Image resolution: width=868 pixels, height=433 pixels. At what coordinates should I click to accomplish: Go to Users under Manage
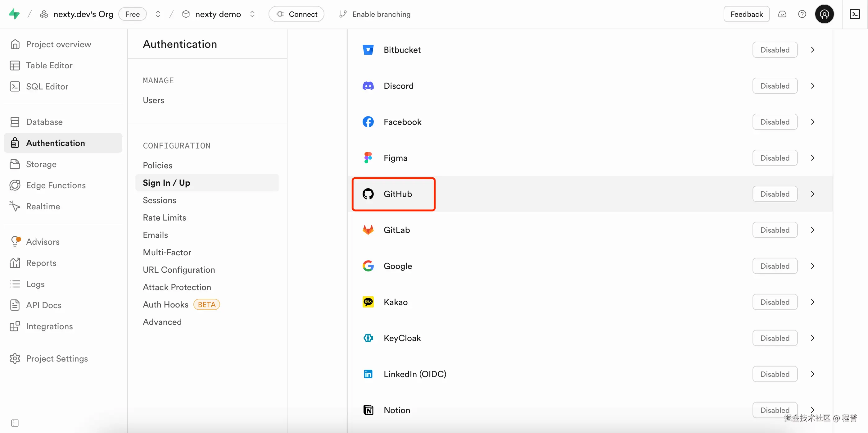pyautogui.click(x=153, y=100)
